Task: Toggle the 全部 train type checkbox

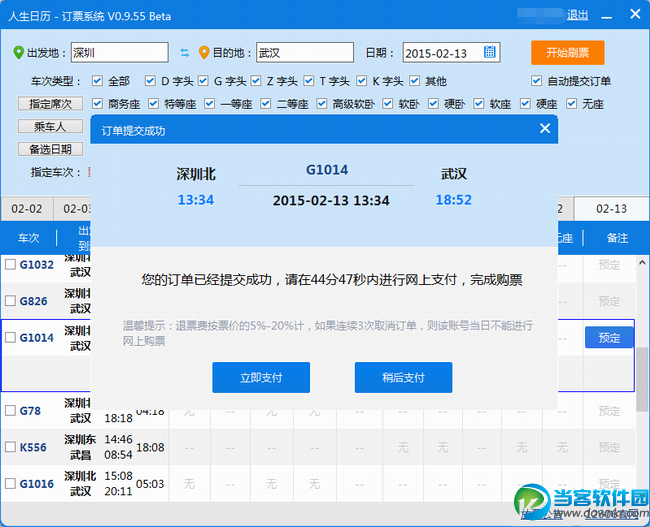Action: coord(98,81)
